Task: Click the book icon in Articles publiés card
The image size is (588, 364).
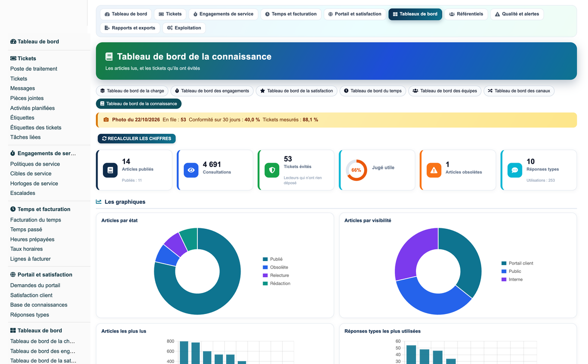Action: point(110,170)
